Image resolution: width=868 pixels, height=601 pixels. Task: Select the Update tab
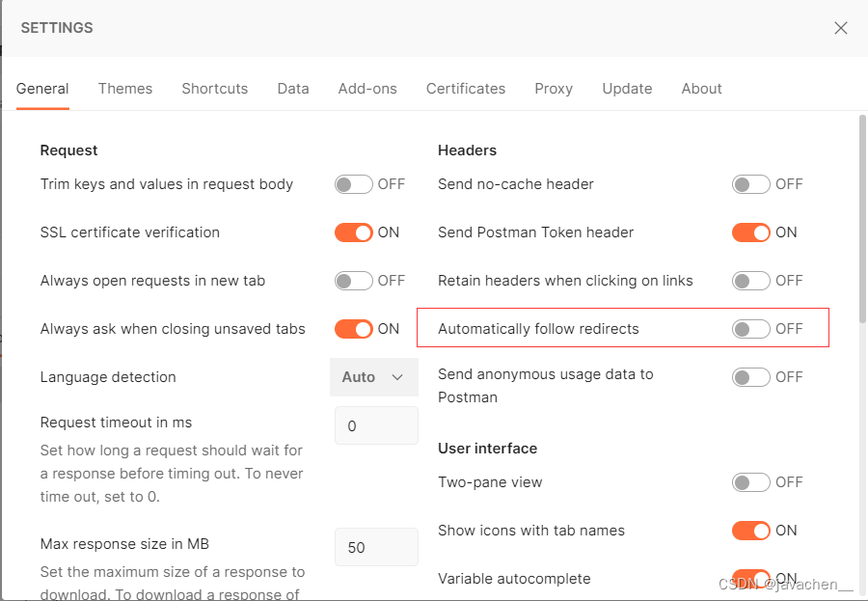(x=627, y=88)
